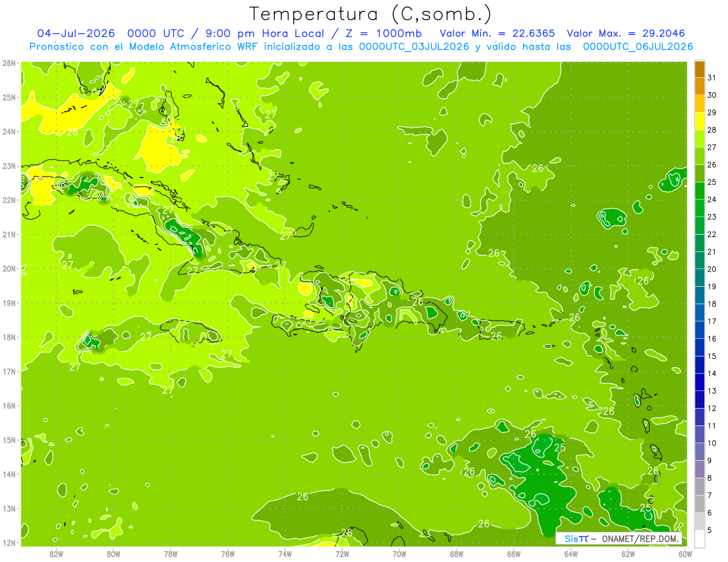Click the '64W' longitude axis label
728x562 pixels.
[x=570, y=554]
